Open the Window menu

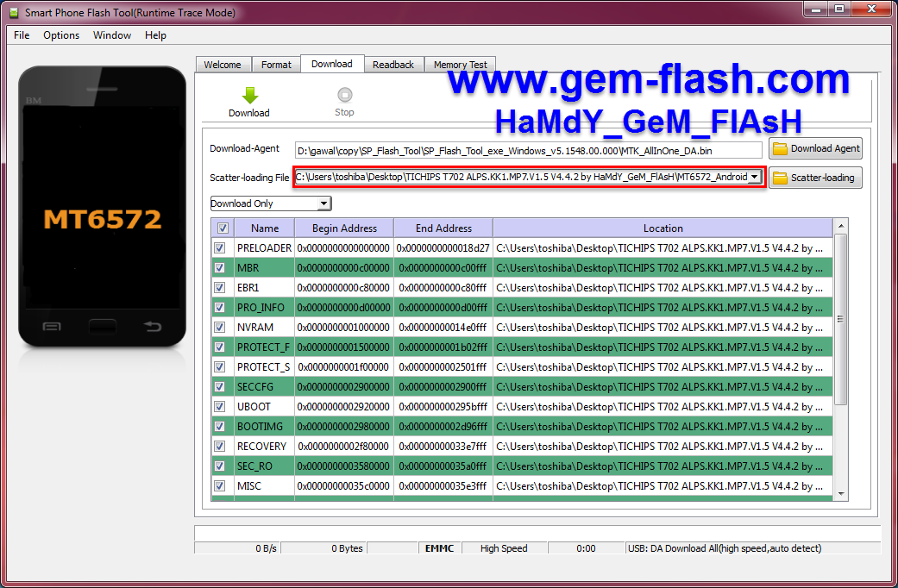click(112, 35)
